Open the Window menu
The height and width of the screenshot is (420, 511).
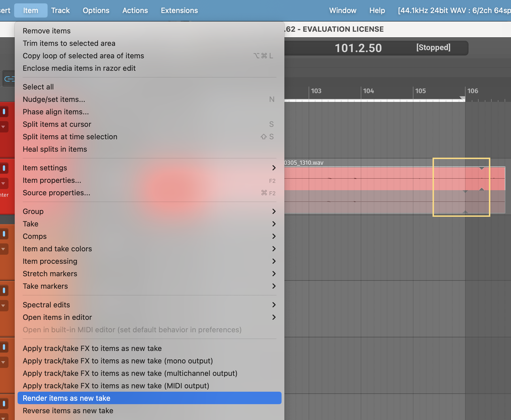pyautogui.click(x=342, y=10)
